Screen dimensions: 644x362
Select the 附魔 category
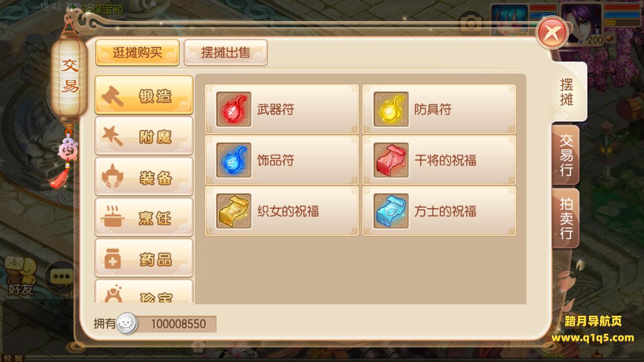point(144,136)
